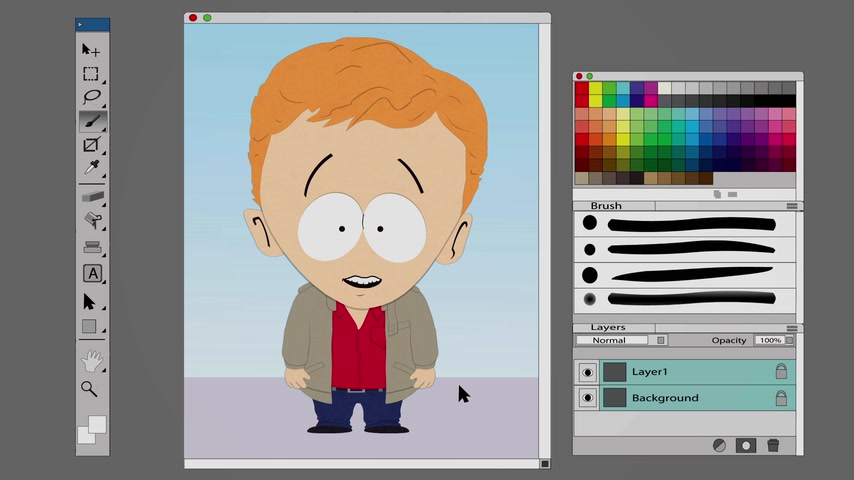The width and height of the screenshot is (854, 480).
Task: Close the canvas window with red button
Action: (x=193, y=18)
